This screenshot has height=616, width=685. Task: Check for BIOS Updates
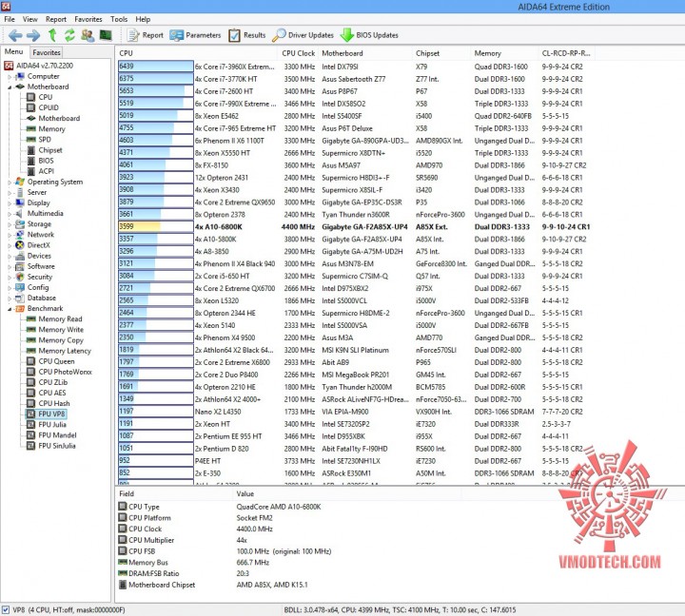tap(369, 35)
